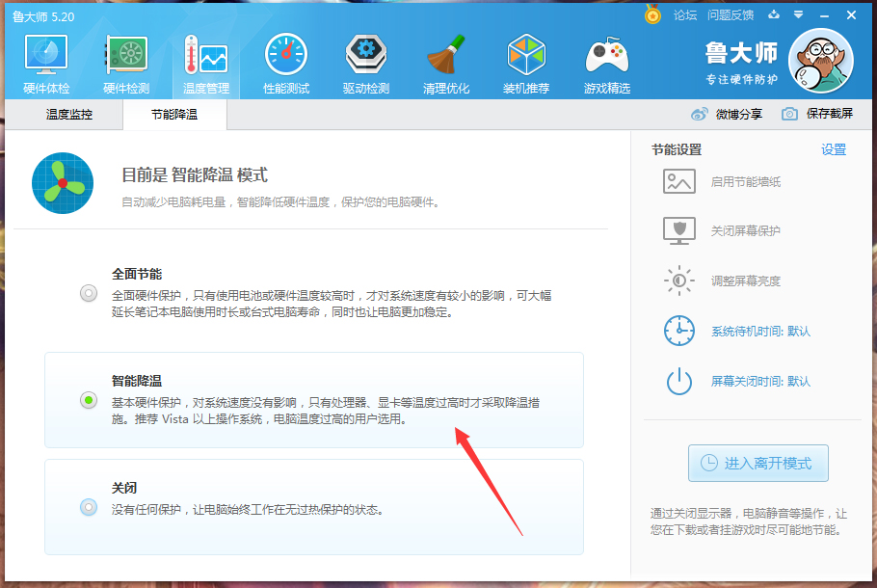The width and height of the screenshot is (877, 588).
Task: Open 屏幕关闭时间: 默认 link
Action: click(760, 382)
